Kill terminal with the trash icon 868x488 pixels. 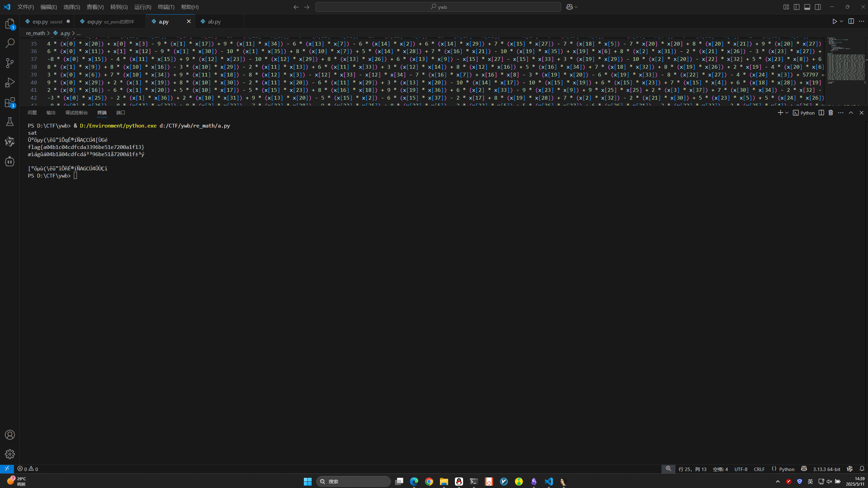[831, 113]
